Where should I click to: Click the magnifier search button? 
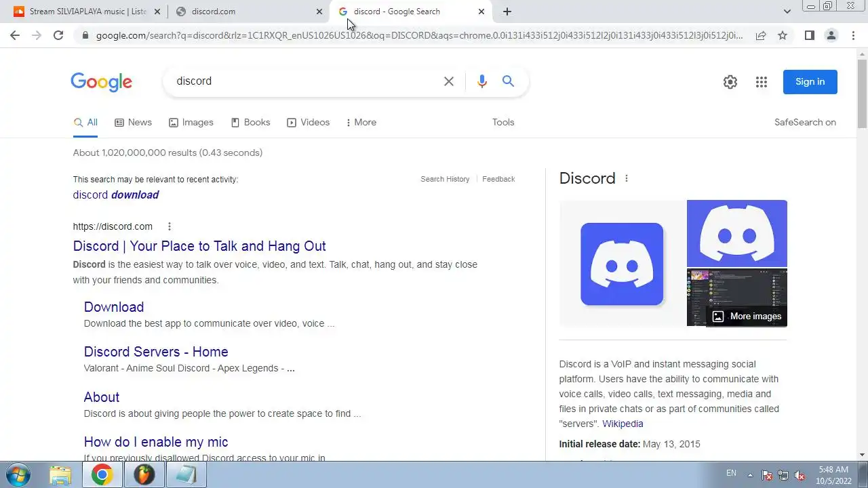(x=508, y=81)
